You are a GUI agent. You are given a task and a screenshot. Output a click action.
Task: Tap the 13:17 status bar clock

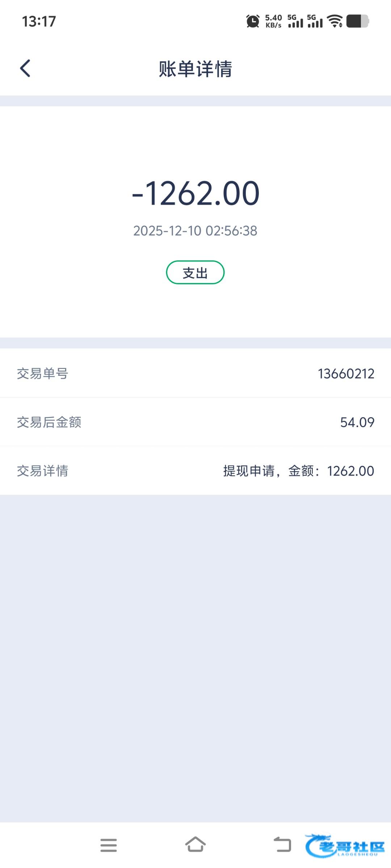coord(39,21)
